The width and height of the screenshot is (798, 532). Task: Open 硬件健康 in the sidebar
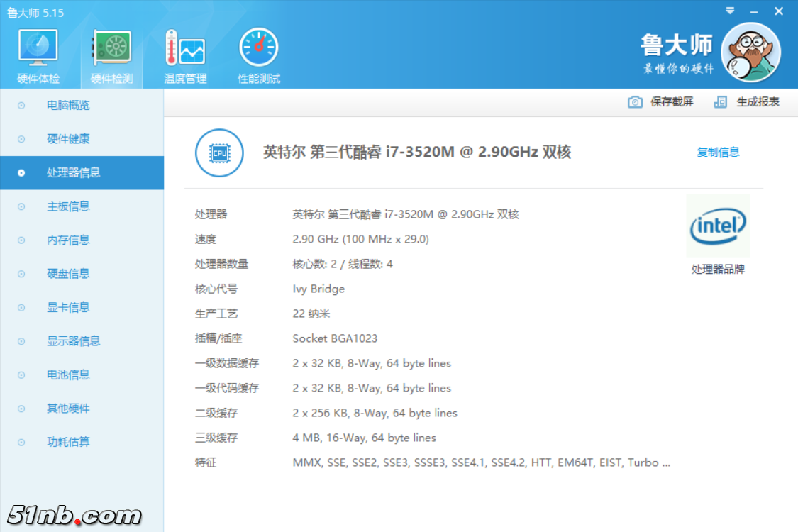(x=68, y=139)
